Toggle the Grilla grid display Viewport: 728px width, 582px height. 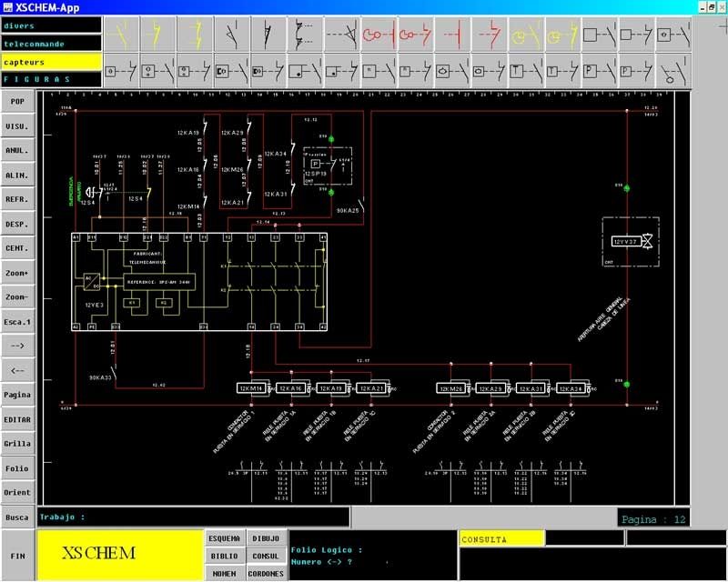pyautogui.click(x=17, y=443)
